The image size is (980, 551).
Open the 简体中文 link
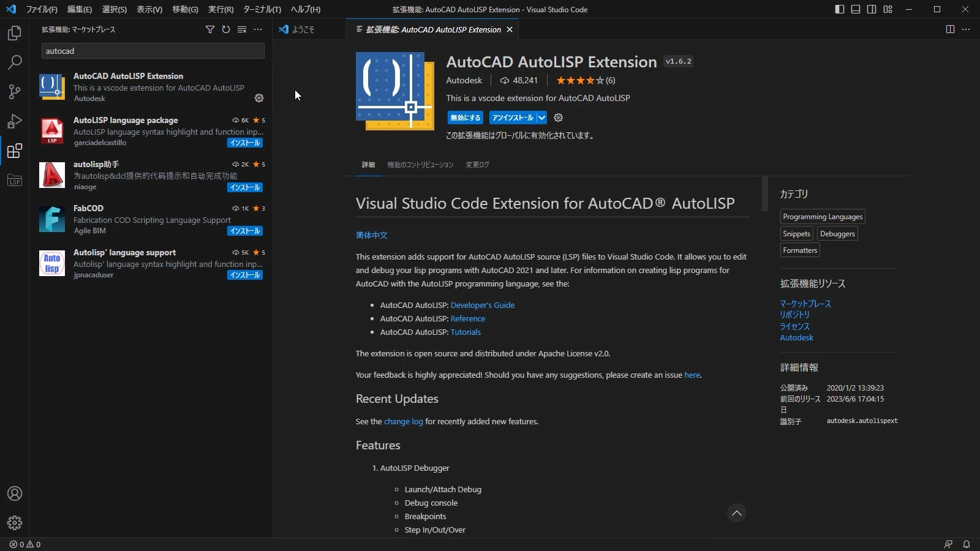[x=372, y=235]
